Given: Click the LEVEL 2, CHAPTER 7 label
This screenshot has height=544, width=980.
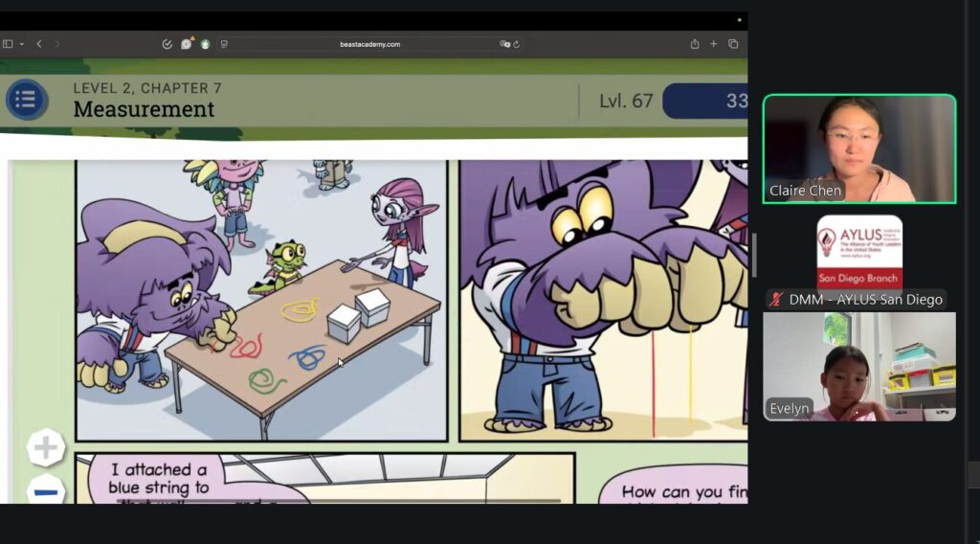Looking at the screenshot, I should pos(147,88).
